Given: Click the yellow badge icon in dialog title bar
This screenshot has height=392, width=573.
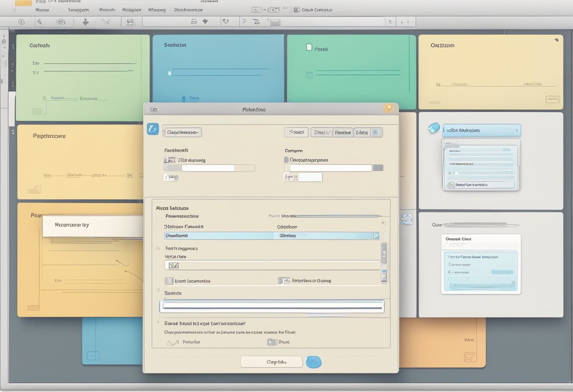Looking at the screenshot, I should (x=388, y=108).
